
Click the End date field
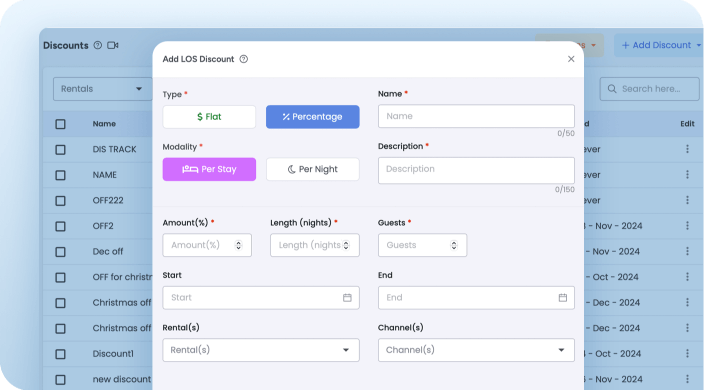[476, 298]
